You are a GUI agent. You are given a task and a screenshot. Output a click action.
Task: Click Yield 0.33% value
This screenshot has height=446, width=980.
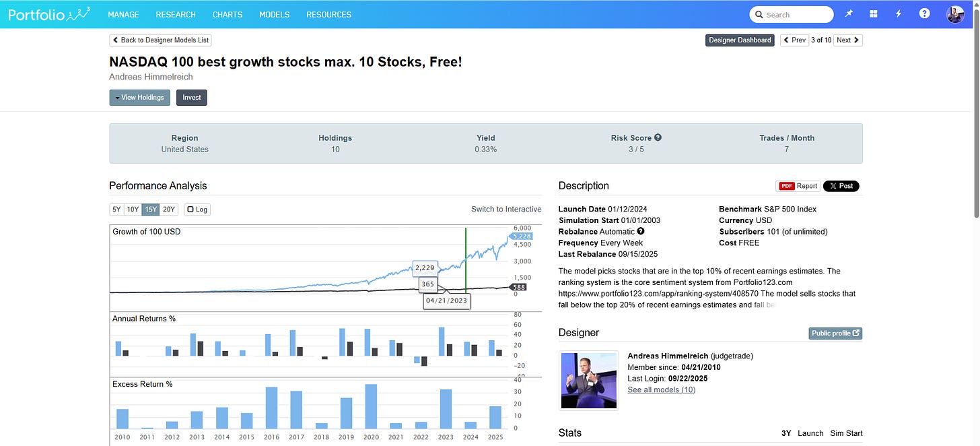pyautogui.click(x=486, y=149)
